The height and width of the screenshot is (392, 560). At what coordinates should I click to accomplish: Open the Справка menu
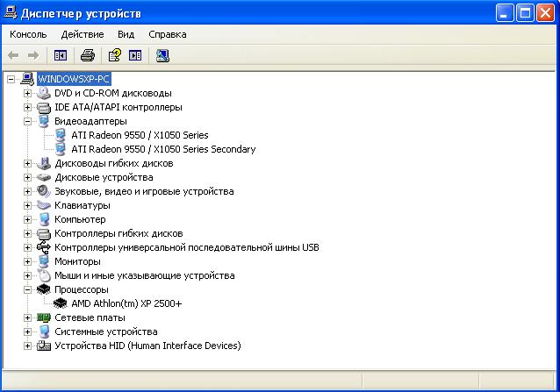pos(168,34)
